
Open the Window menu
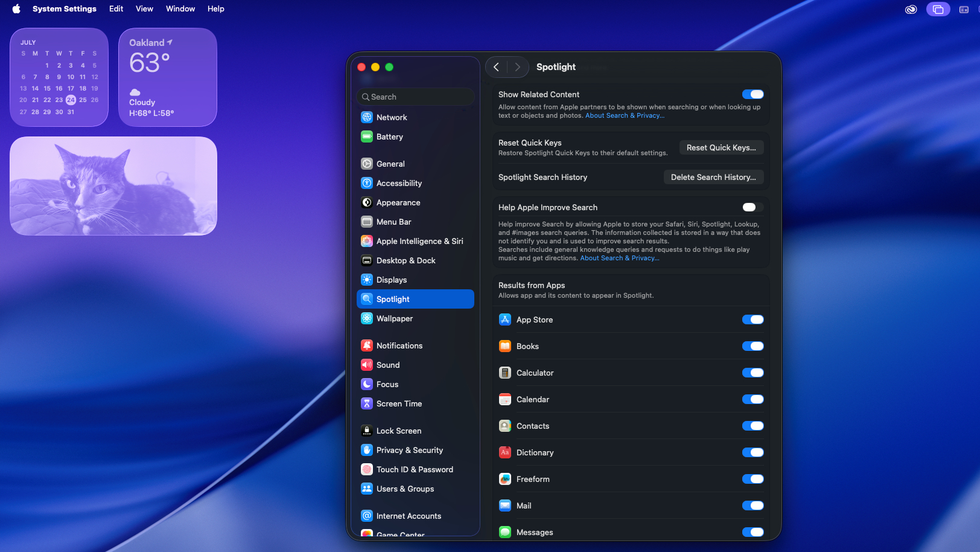[180, 9]
